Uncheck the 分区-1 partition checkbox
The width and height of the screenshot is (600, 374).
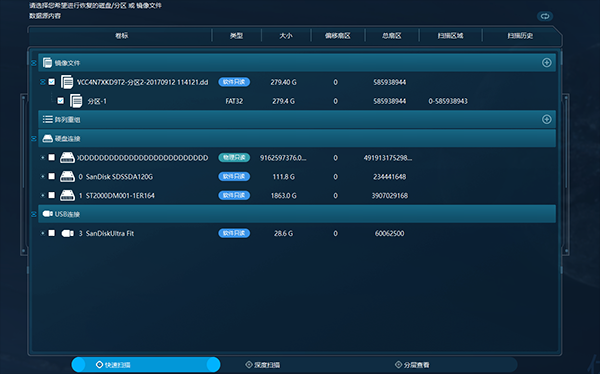[x=60, y=101]
